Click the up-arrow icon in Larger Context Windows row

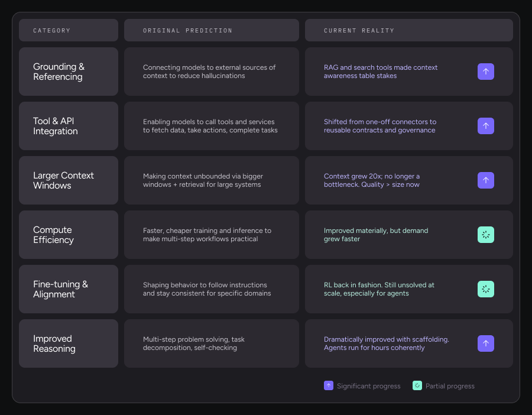tap(485, 180)
